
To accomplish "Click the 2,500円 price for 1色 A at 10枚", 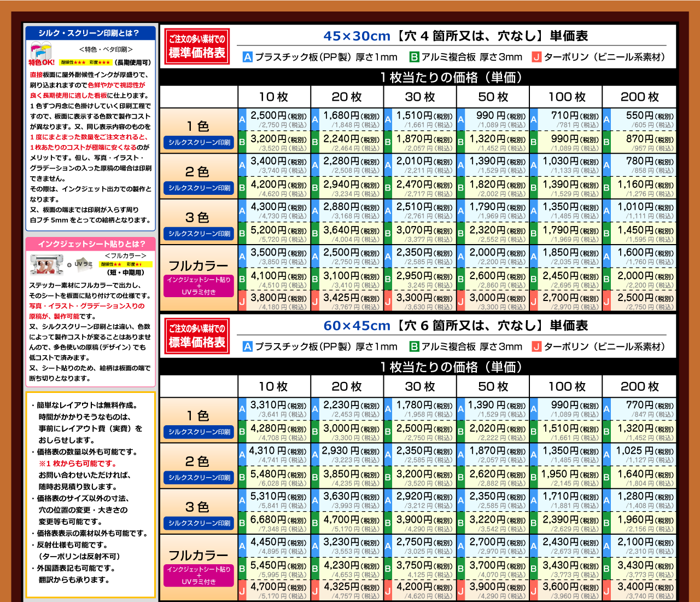I will click(269, 115).
